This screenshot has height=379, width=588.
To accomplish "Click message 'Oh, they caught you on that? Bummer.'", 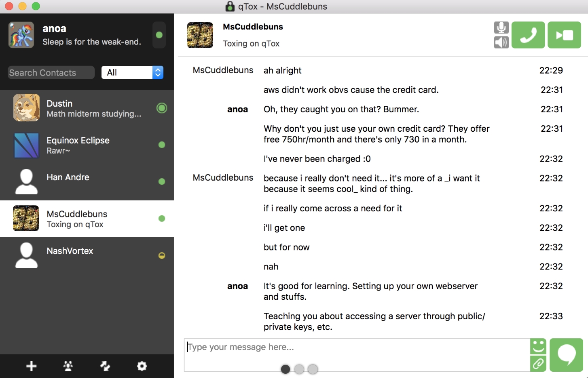I will (x=341, y=109).
